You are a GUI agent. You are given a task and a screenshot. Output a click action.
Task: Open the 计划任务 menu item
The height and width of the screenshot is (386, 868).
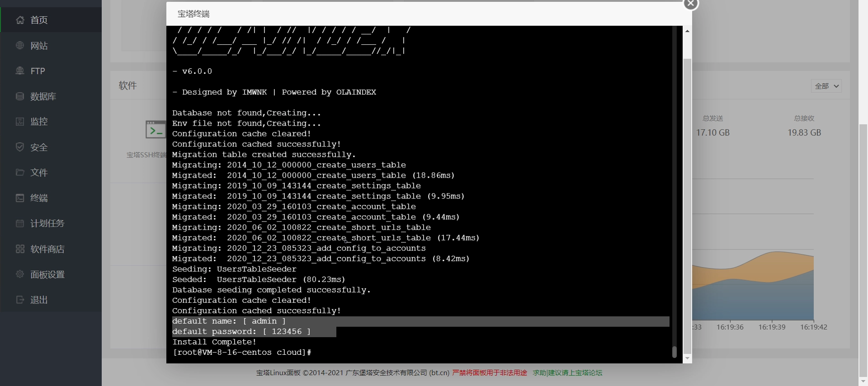tap(47, 223)
